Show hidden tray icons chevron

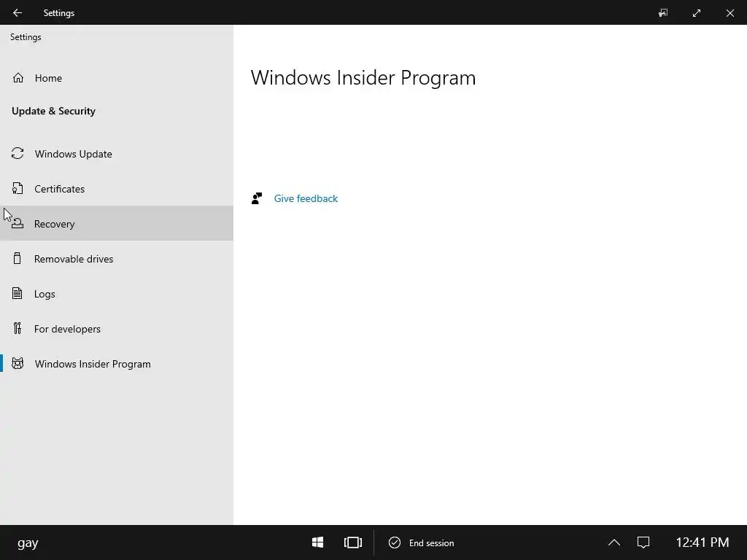coord(614,542)
